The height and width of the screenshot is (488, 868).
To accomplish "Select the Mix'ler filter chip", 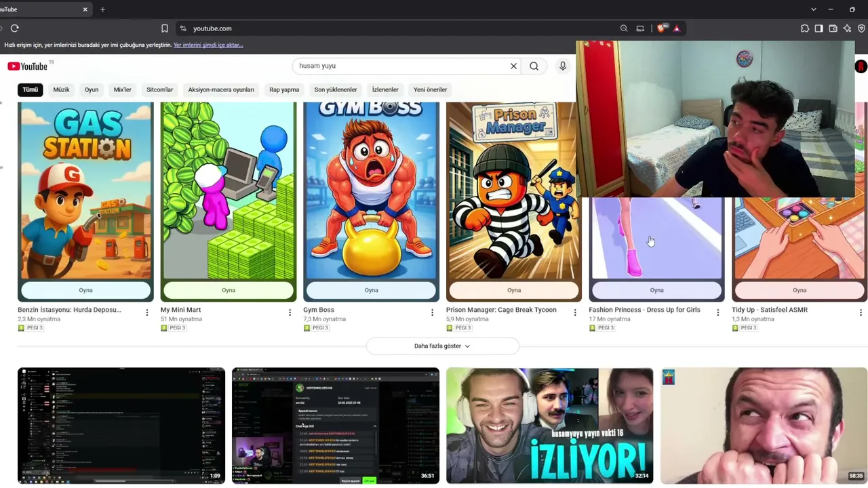I will [123, 89].
